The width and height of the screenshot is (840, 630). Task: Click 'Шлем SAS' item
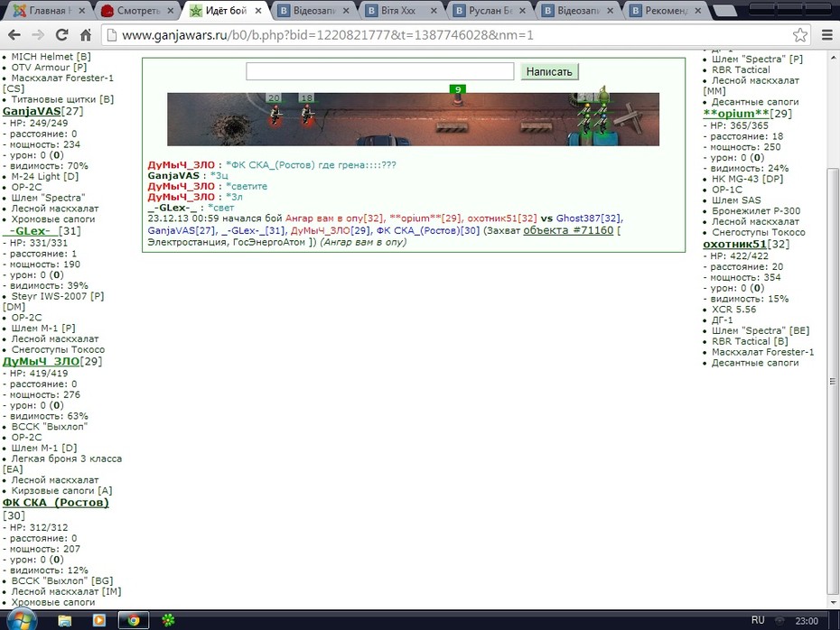[736, 200]
